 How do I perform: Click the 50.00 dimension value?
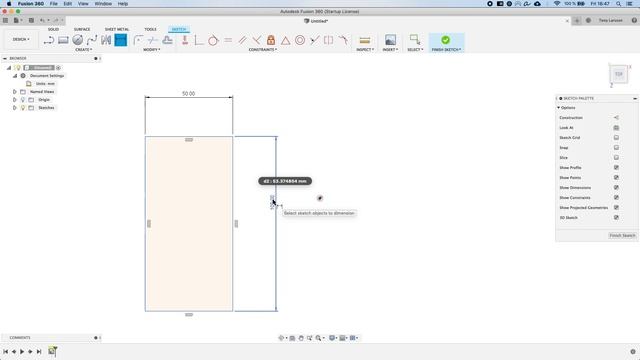[188, 93]
